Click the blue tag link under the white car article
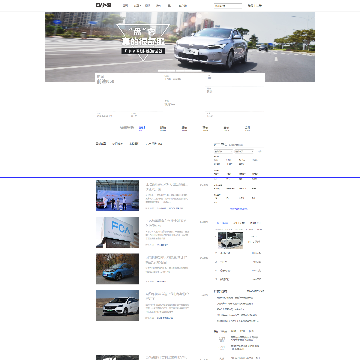Screen dimensions: 360x360 pos(165,318)
